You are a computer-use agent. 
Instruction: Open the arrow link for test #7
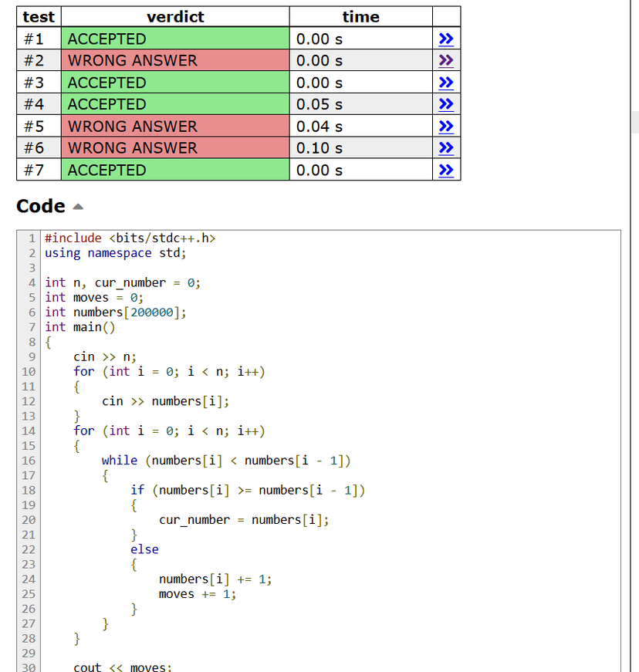click(x=445, y=170)
